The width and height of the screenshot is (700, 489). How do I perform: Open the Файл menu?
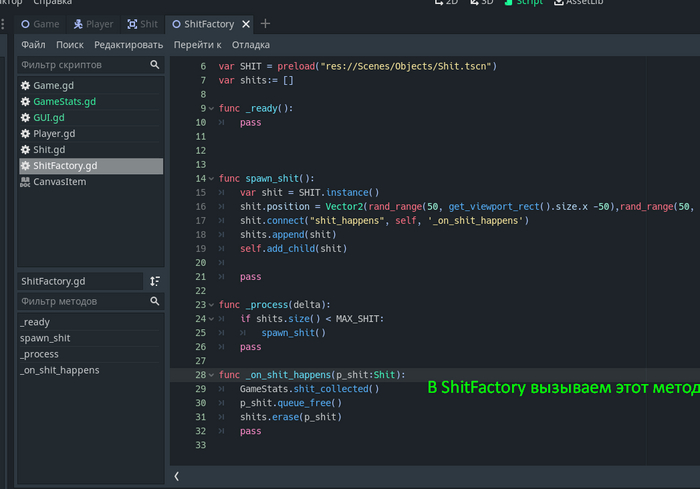pos(33,45)
